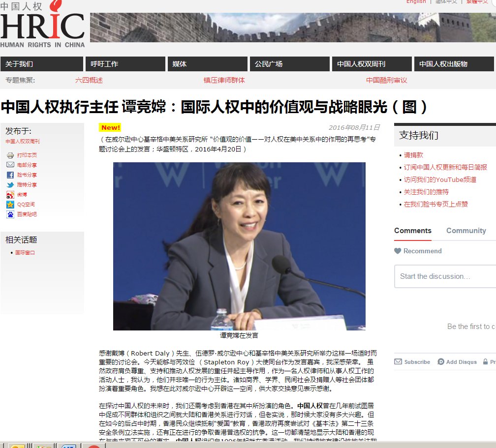Image resolution: width=496 pixels, height=448 pixels.
Task: Click the envelope icon for 电邮分享
Action: point(10,165)
